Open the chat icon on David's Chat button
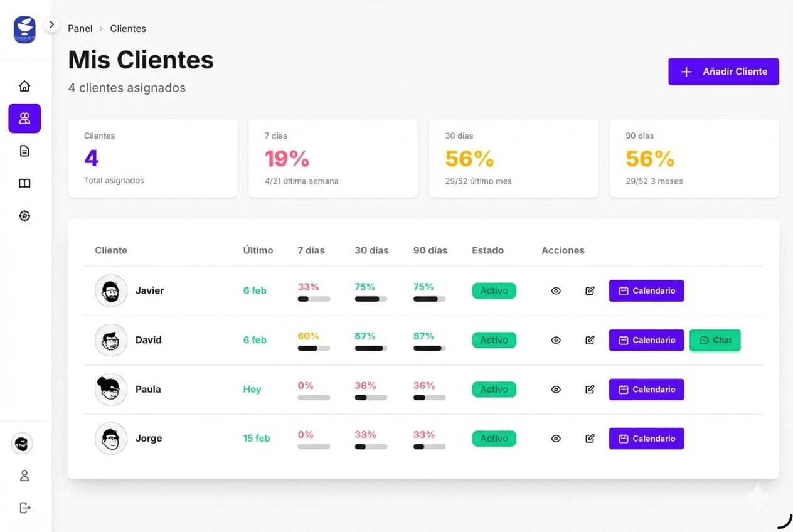 [x=704, y=340]
